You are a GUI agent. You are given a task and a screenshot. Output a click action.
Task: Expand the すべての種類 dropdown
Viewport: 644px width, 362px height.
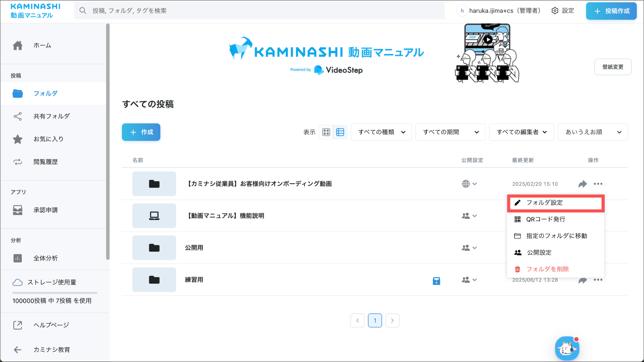coord(381,132)
